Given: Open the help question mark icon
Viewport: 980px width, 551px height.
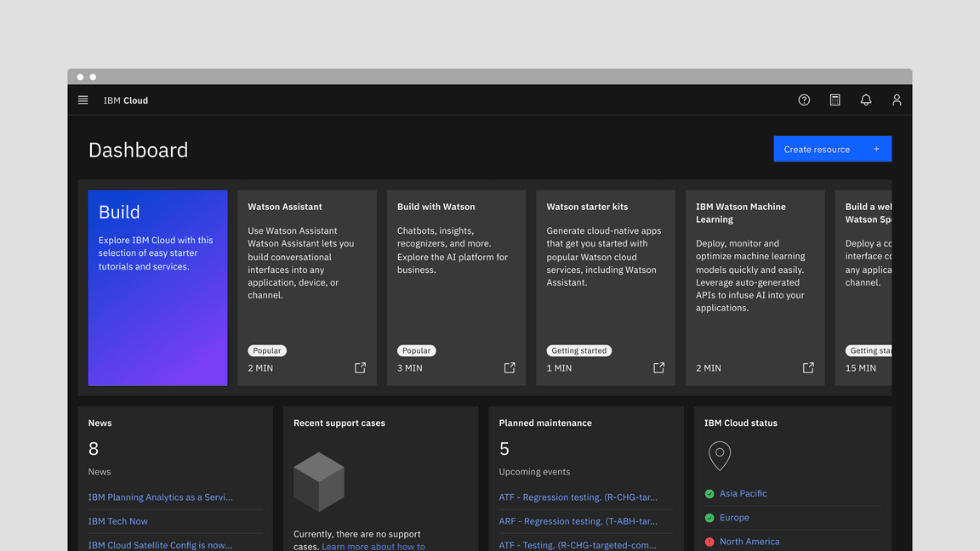Looking at the screenshot, I should (x=804, y=100).
